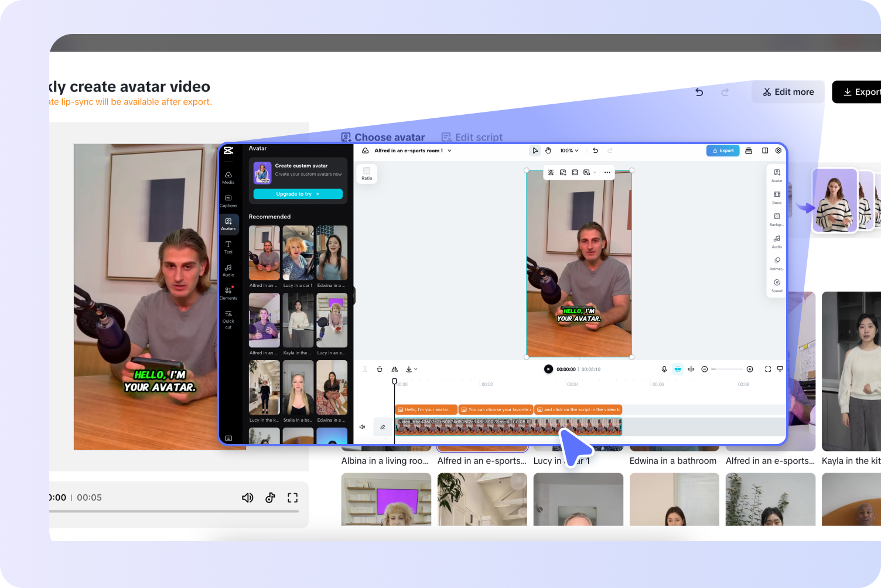
Task: Open the Elements panel
Action: tap(228, 293)
